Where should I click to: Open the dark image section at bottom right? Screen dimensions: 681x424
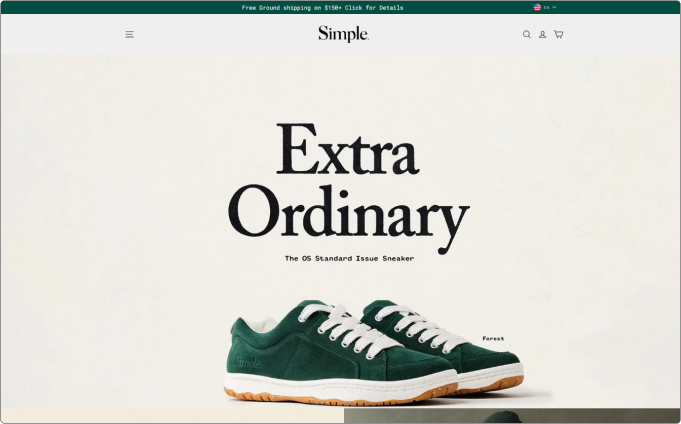coord(510,416)
